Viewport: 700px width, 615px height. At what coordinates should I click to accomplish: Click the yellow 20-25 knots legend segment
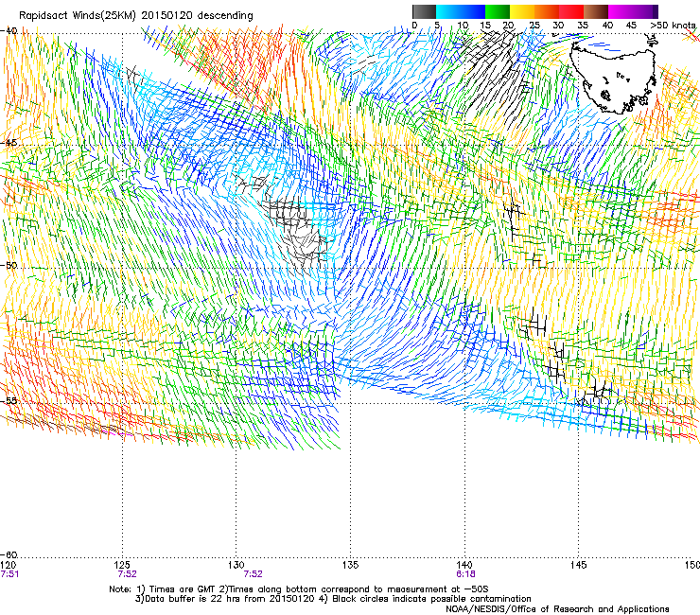point(522,11)
